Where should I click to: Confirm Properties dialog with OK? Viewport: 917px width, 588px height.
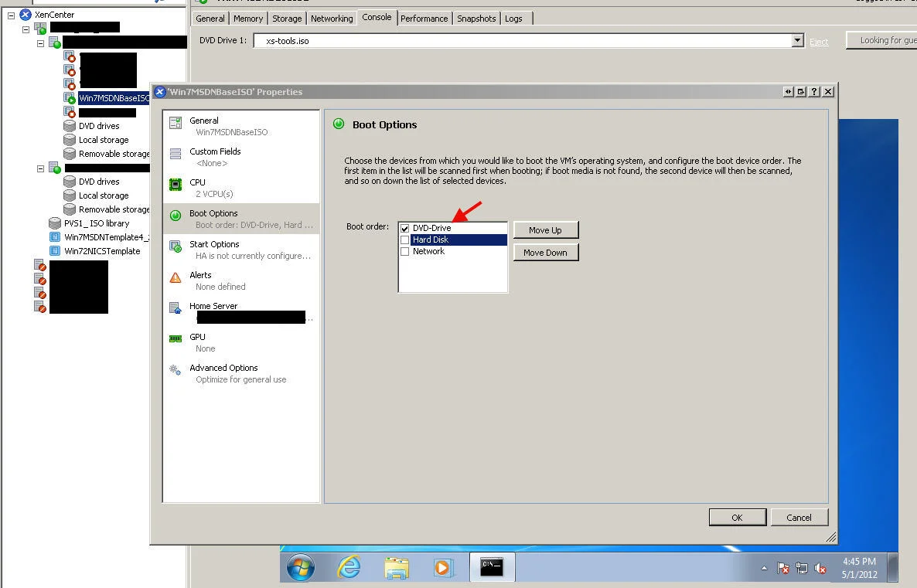point(738,518)
